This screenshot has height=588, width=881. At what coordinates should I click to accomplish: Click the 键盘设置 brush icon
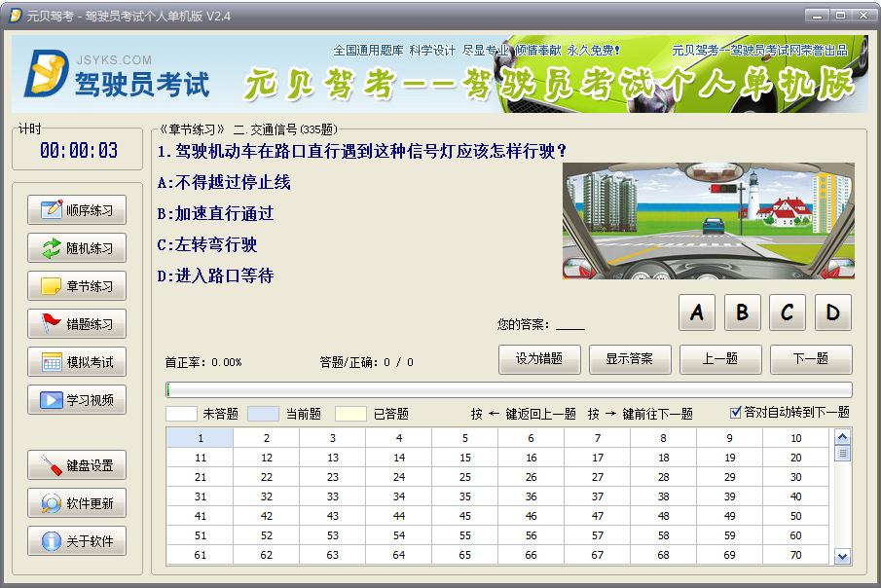[x=51, y=465]
